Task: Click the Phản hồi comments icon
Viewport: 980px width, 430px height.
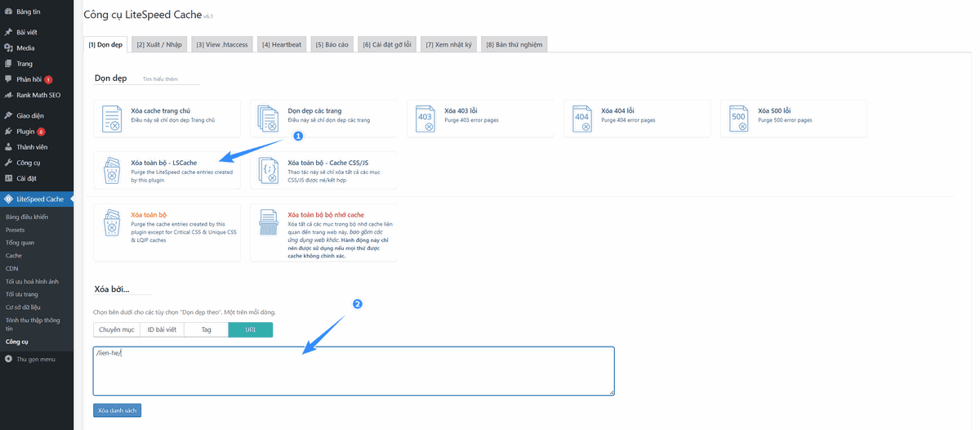Action: [8, 79]
